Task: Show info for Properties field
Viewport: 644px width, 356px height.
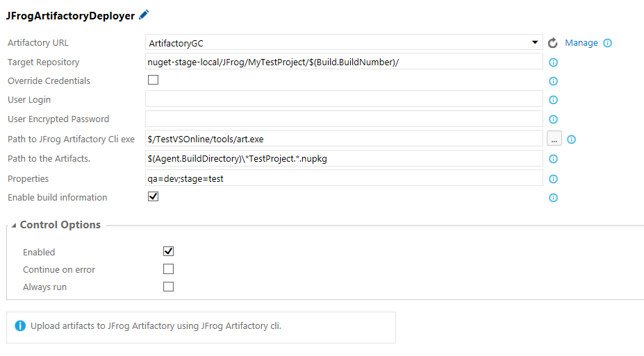Action: tap(553, 179)
